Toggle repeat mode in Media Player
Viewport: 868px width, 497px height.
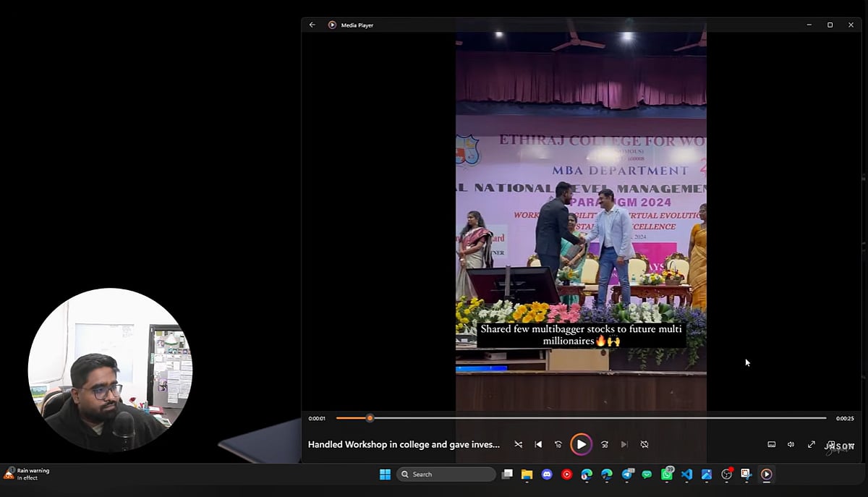[x=644, y=444]
